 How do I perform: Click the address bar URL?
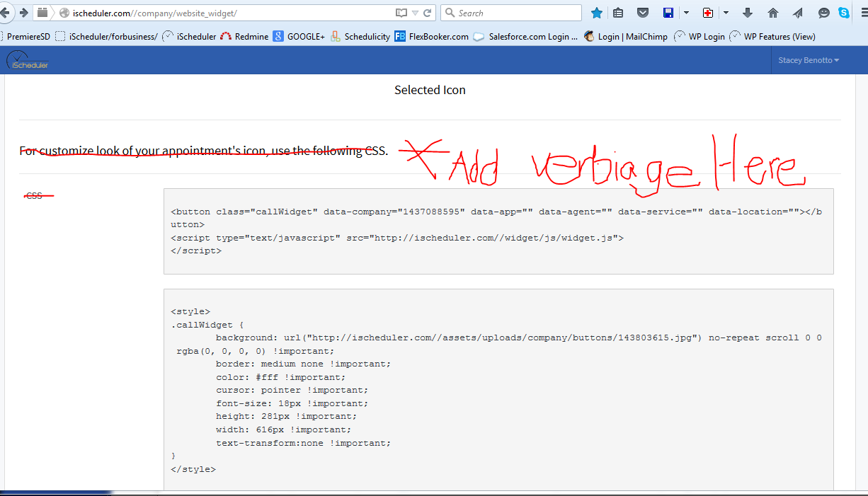click(154, 13)
